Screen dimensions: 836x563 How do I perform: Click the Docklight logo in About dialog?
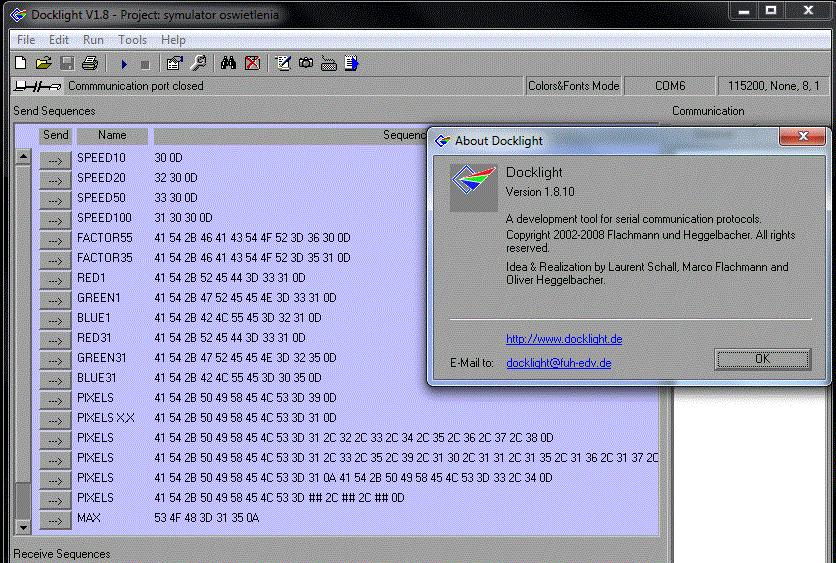tap(473, 188)
